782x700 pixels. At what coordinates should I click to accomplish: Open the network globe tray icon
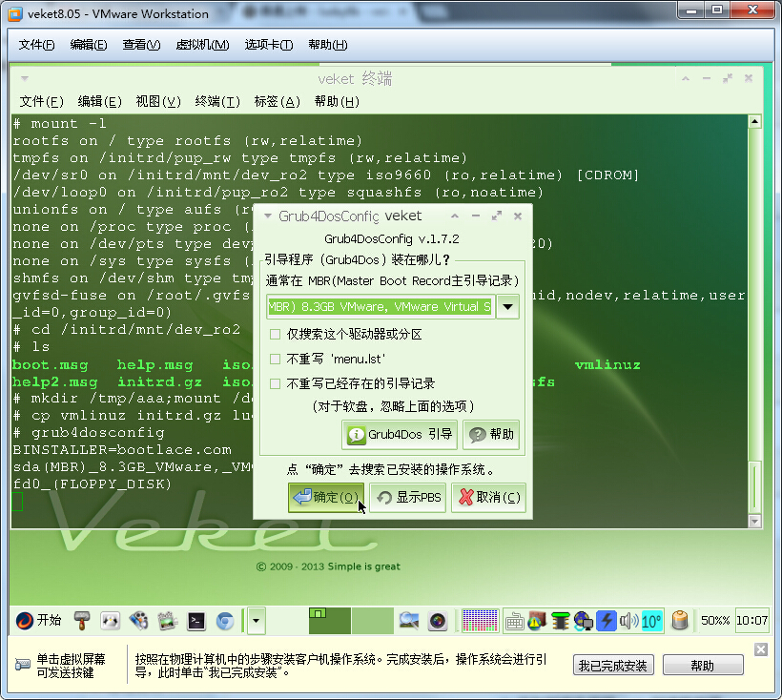pos(584,621)
